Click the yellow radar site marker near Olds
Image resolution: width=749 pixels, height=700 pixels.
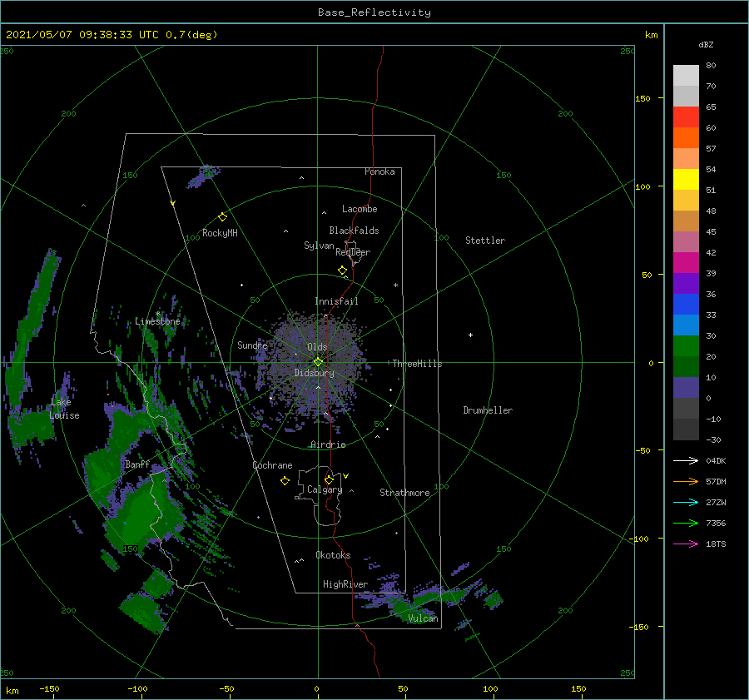[x=318, y=362]
